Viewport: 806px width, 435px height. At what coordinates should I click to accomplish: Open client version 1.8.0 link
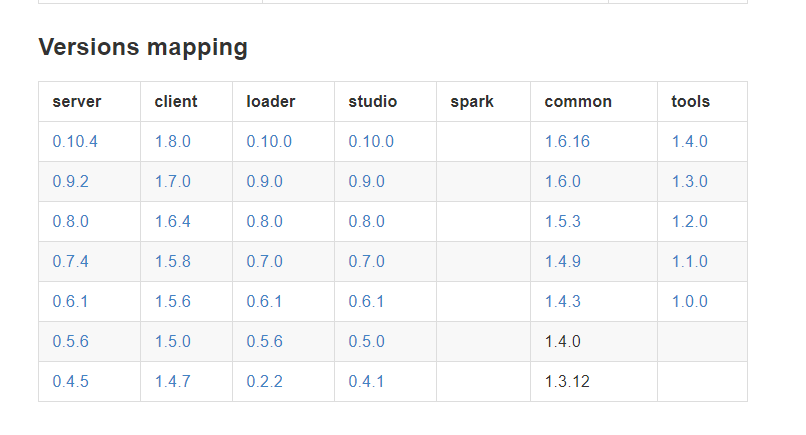(x=173, y=141)
